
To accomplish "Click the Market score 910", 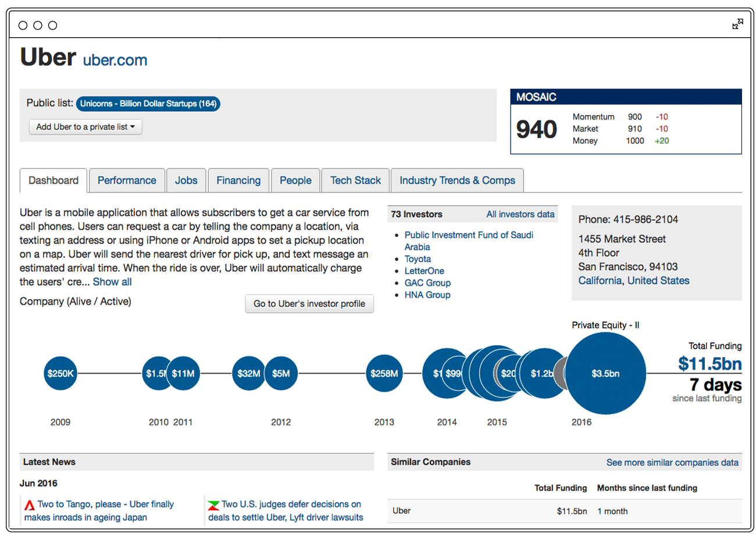I will tap(635, 129).
